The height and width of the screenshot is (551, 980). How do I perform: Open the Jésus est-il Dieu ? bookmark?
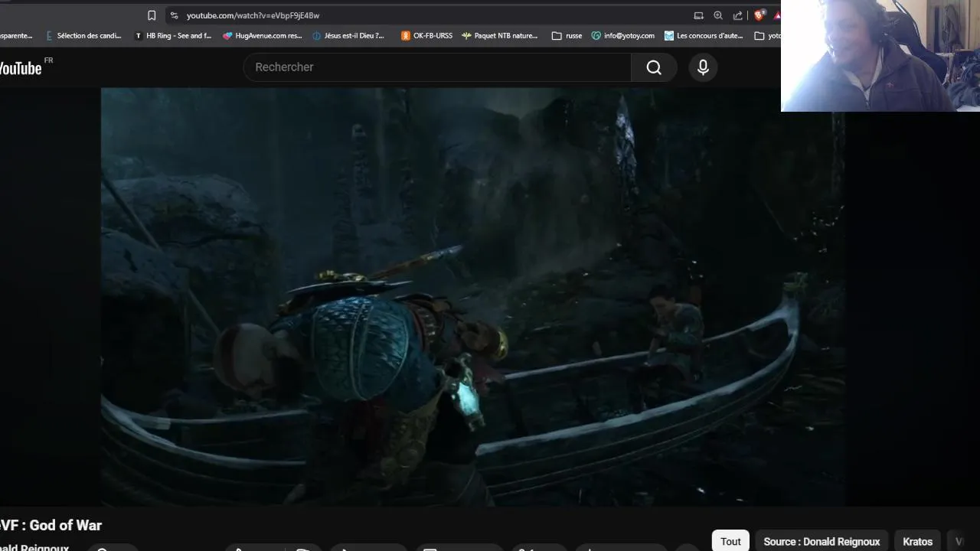348,35
